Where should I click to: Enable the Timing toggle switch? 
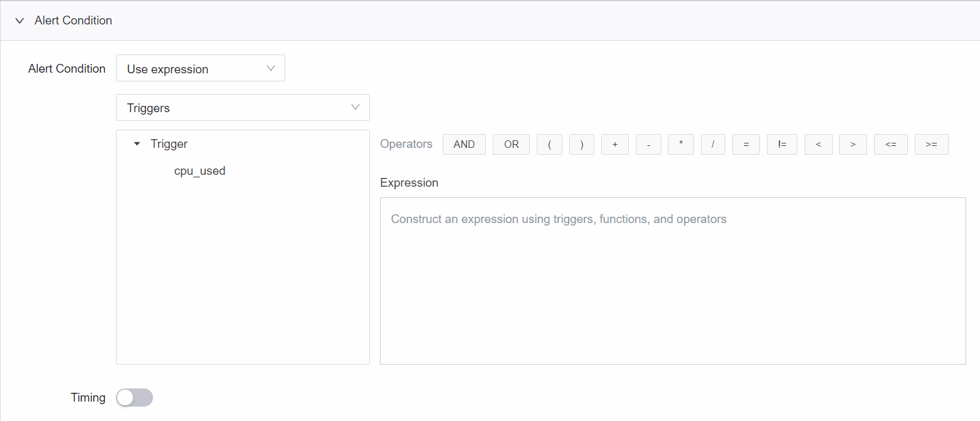coord(134,397)
